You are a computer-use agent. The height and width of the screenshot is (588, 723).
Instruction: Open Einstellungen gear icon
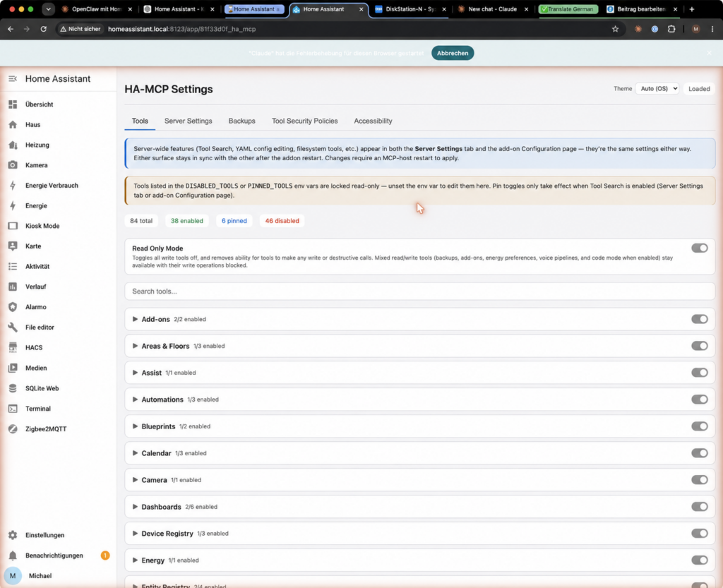[x=13, y=536]
